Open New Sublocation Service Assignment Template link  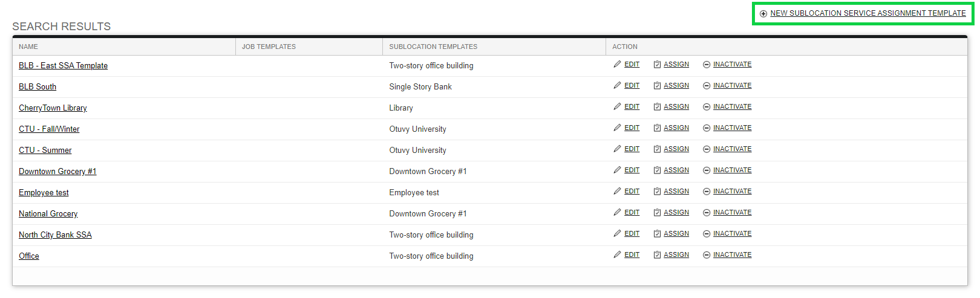868,13
